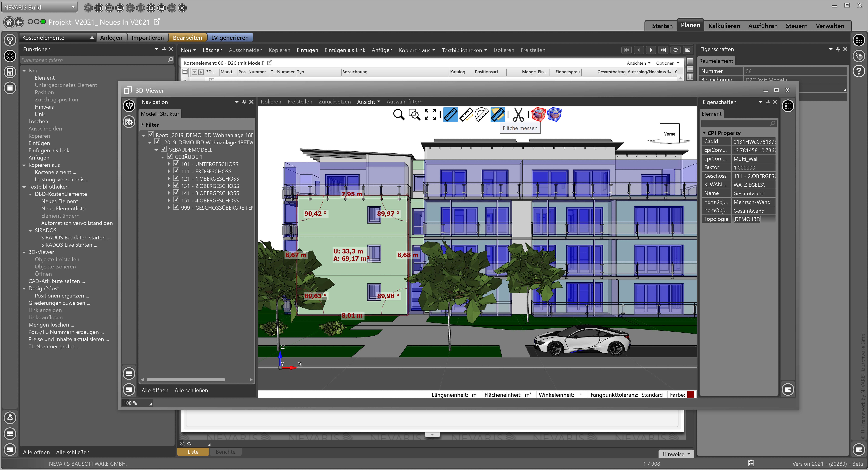Open Kostenelement 06 external link icon

coord(270,63)
